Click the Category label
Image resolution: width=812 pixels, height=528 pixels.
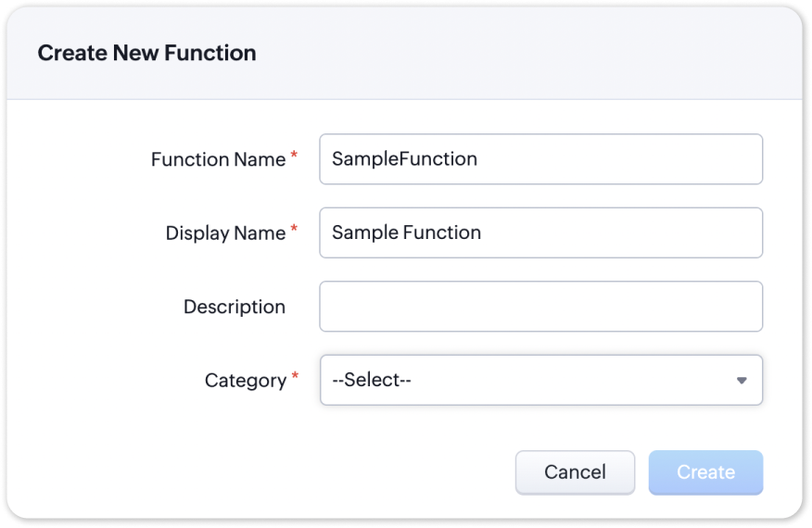coord(246,381)
